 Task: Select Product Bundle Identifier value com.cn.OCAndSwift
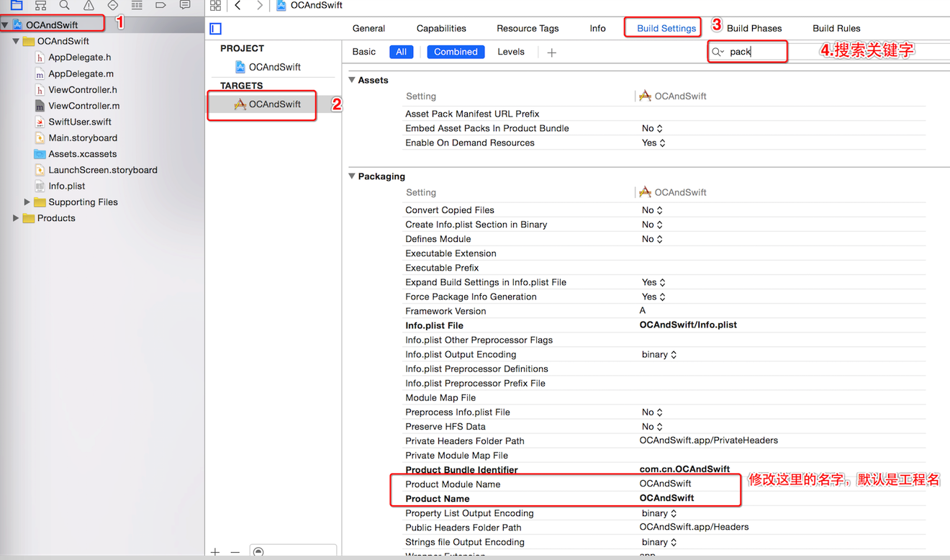pos(684,469)
